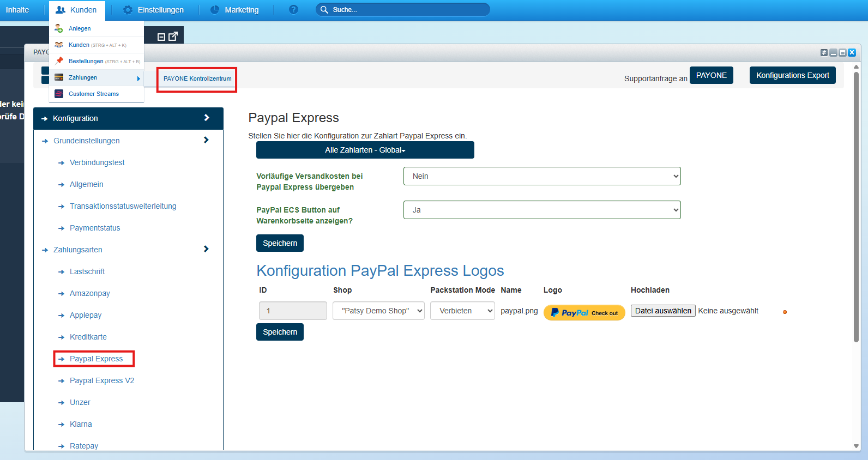Open PayPal ECS Button dropdown showing Ja
The height and width of the screenshot is (460, 868).
(542, 210)
